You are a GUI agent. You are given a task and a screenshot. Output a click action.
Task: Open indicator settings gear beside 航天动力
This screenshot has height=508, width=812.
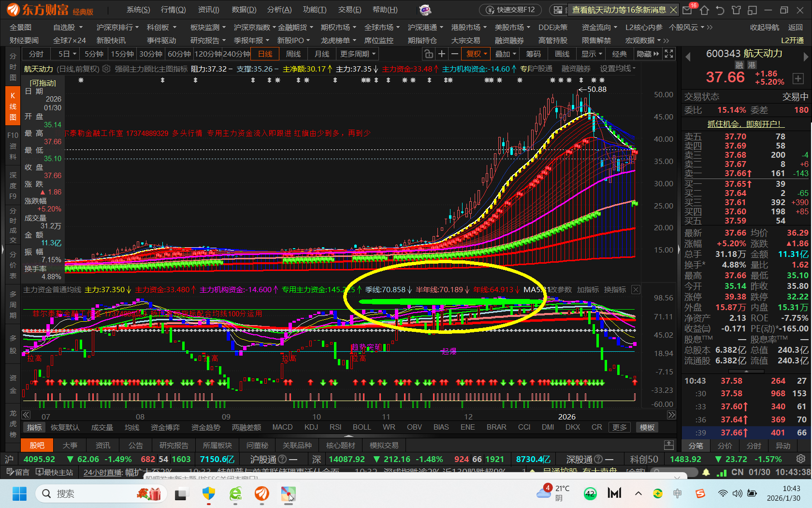106,69
